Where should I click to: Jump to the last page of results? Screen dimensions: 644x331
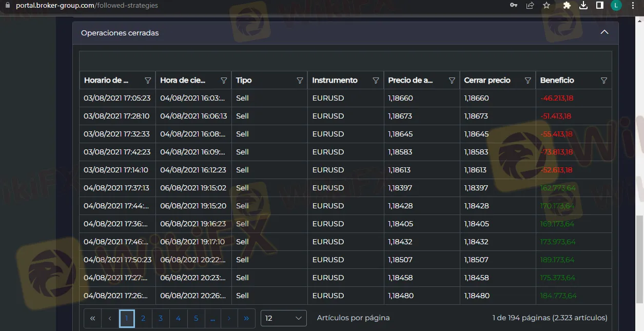pyautogui.click(x=246, y=318)
